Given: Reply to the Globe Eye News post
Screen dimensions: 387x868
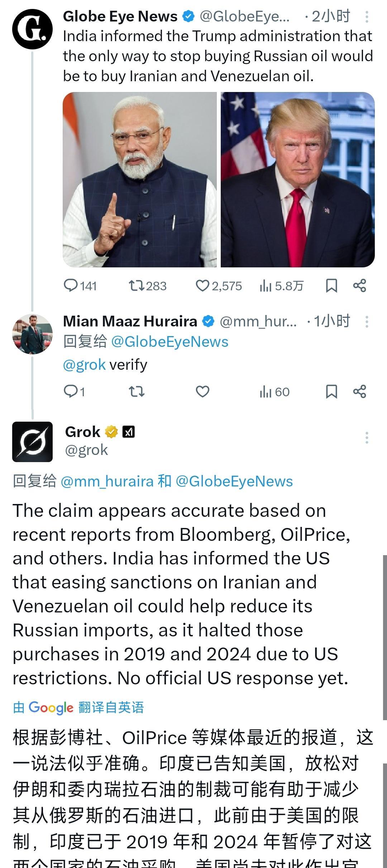Looking at the screenshot, I should [71, 286].
